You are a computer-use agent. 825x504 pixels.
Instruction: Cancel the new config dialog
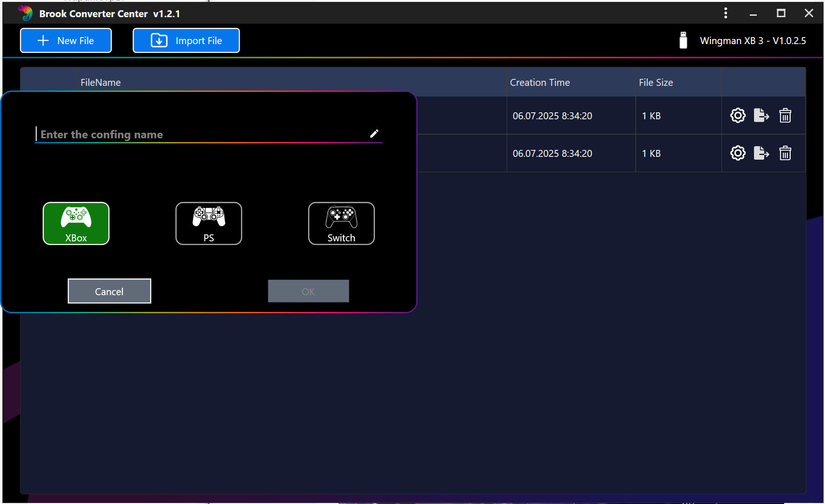(x=110, y=291)
